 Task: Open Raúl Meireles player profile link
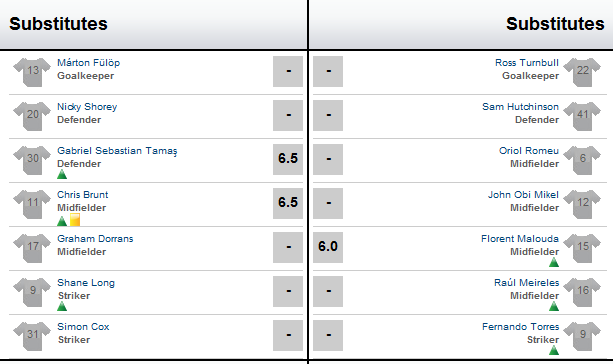(526, 282)
